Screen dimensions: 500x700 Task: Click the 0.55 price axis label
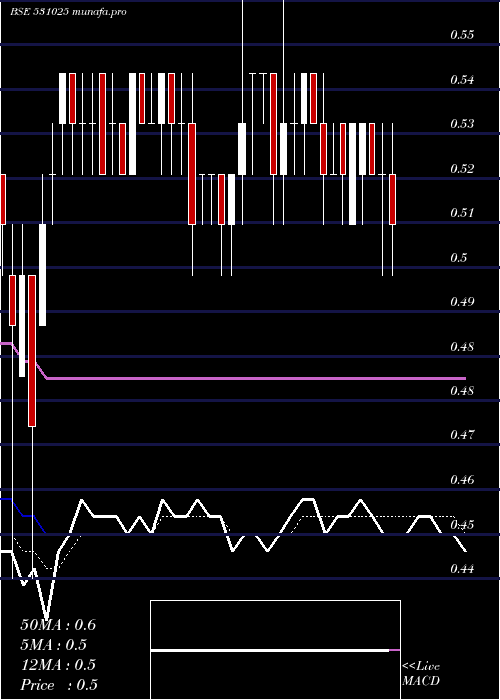(462, 35)
